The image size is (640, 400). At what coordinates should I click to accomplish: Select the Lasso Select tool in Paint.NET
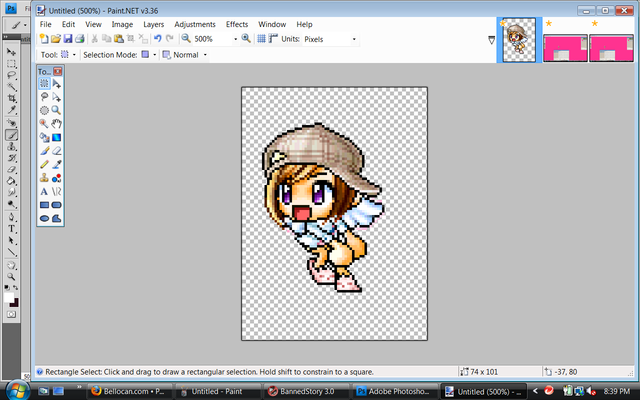(x=44, y=97)
